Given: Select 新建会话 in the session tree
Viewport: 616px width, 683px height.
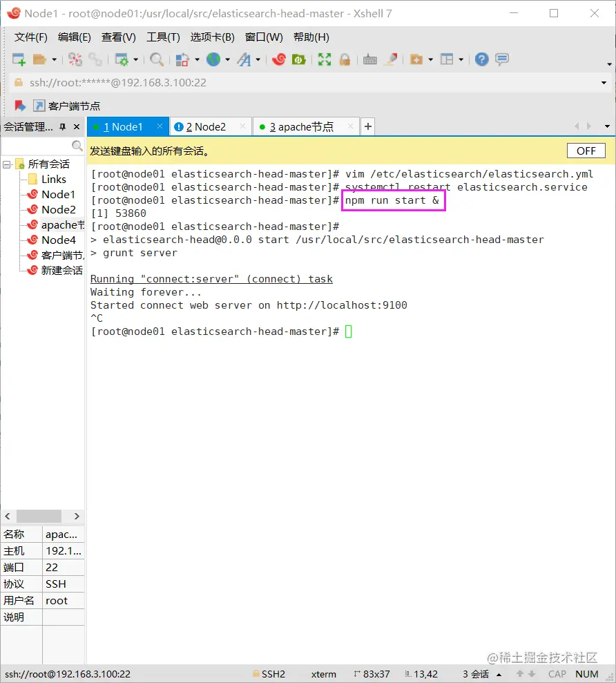Looking at the screenshot, I should (55, 271).
